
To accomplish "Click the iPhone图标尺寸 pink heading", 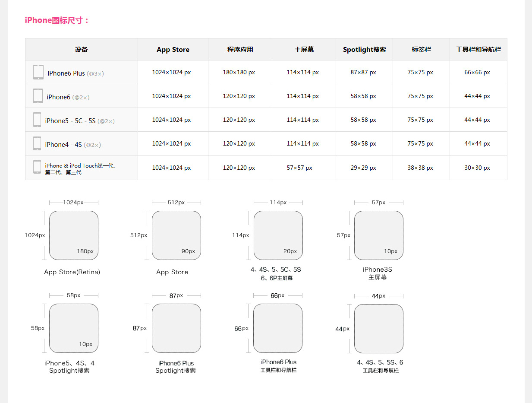I will (x=57, y=20).
